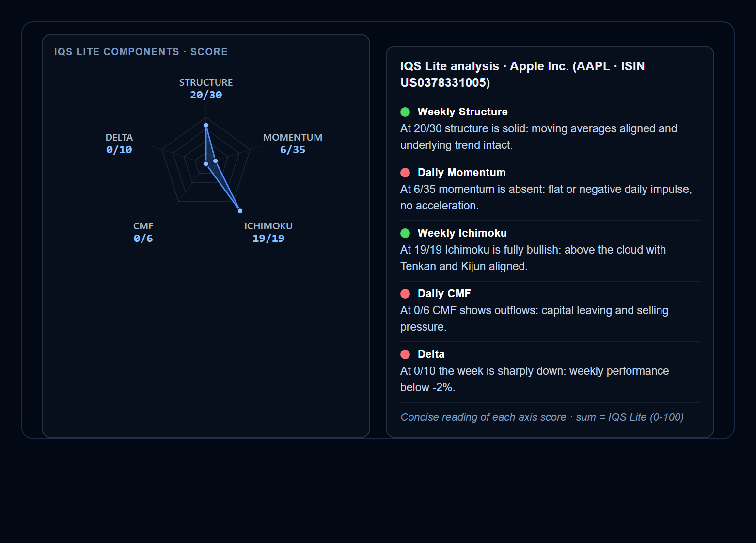
Task: Click the DELTA 0/10 axis label
Action: (x=119, y=144)
